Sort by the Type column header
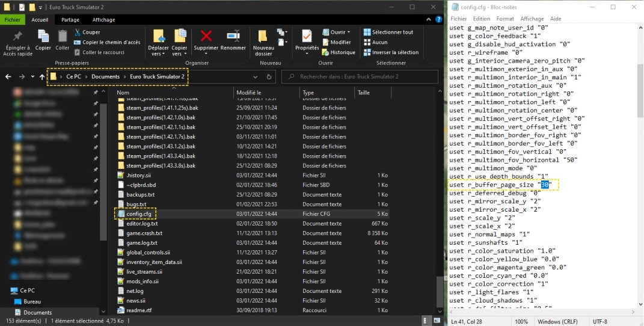This screenshot has width=644, height=326. point(308,93)
